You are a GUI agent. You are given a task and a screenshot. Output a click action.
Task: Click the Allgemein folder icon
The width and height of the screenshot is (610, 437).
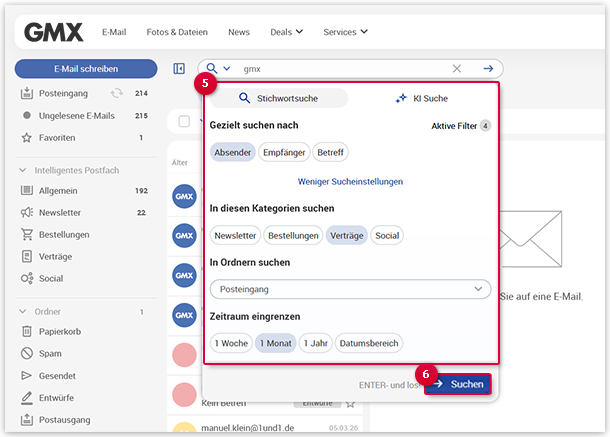(26, 190)
